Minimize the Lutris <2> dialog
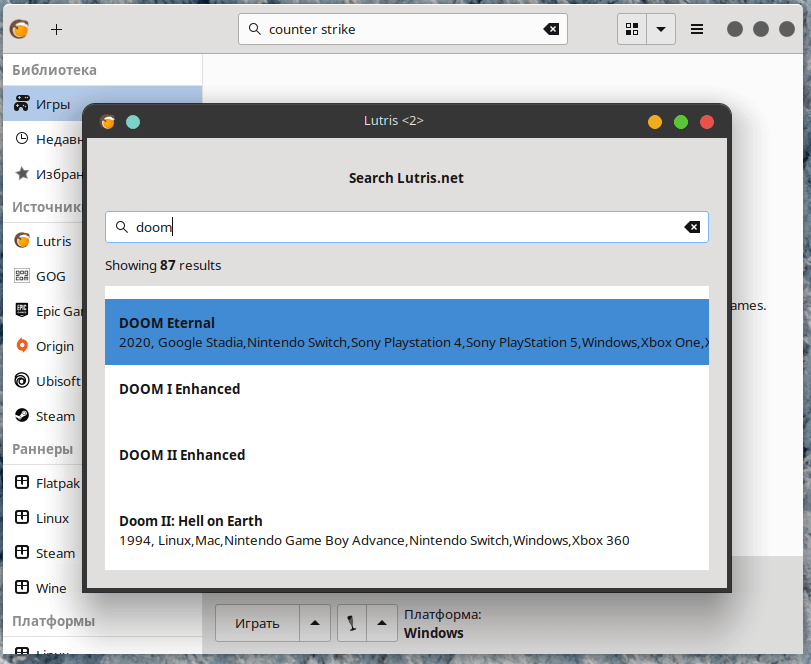Image resolution: width=811 pixels, height=664 pixels. pyautogui.click(x=655, y=122)
